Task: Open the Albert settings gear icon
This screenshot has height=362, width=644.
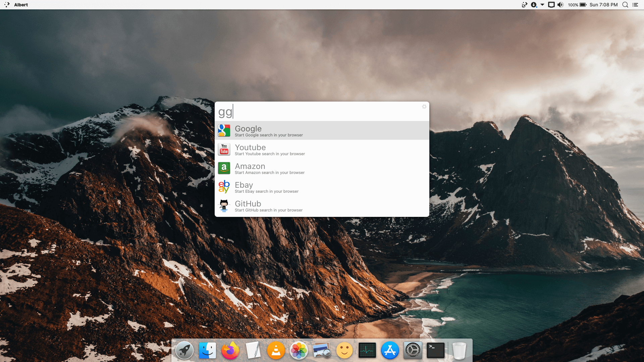Action: pyautogui.click(x=424, y=107)
